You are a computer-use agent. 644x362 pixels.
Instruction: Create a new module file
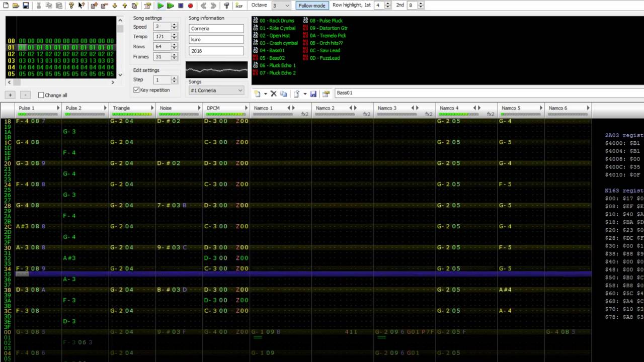pos(6,6)
